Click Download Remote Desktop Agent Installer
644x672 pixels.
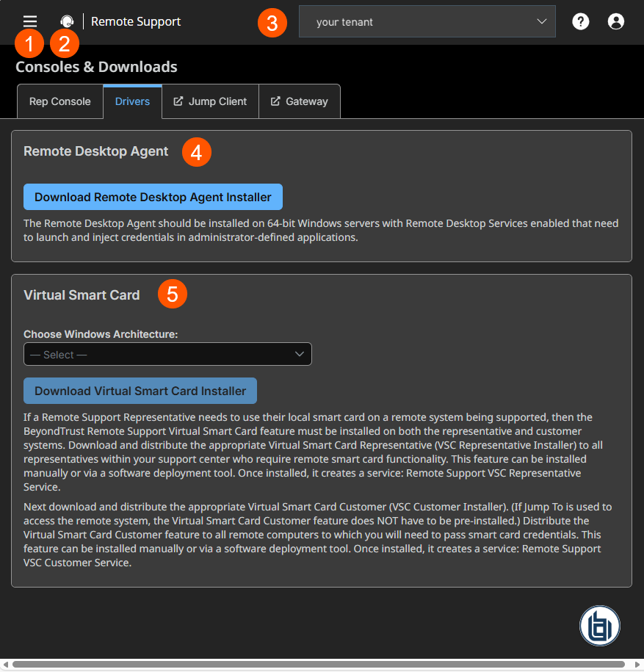coord(153,197)
